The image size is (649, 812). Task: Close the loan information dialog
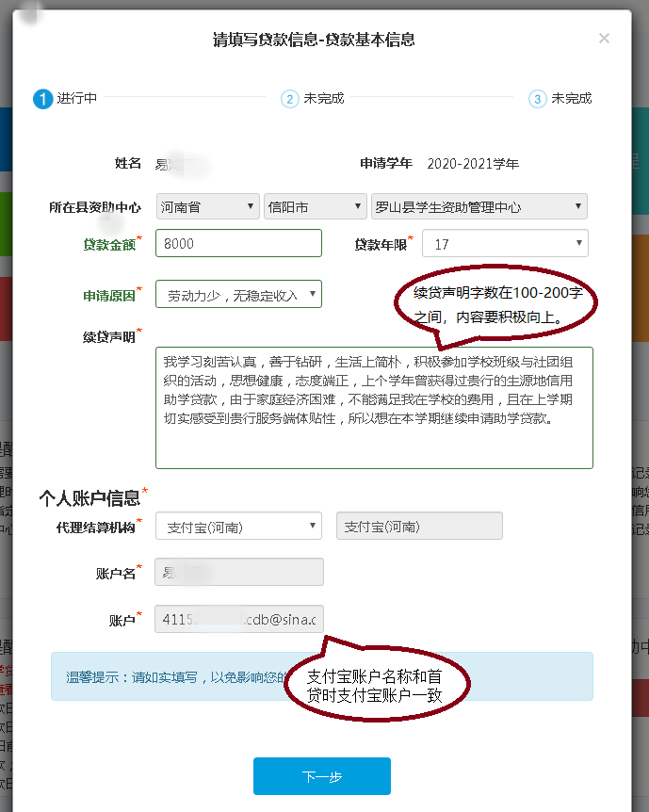pyautogui.click(x=604, y=39)
